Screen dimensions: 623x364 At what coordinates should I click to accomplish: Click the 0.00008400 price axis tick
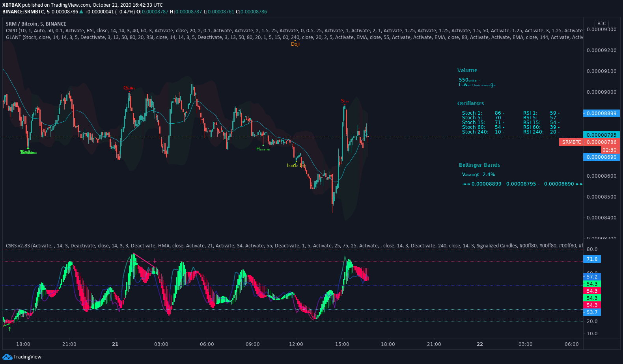(x=602, y=218)
